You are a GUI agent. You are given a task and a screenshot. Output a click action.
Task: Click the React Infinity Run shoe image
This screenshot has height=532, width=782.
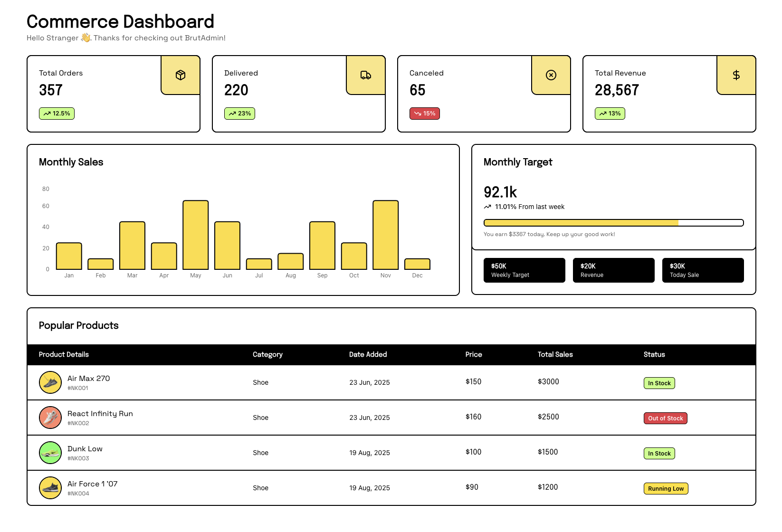click(x=50, y=418)
